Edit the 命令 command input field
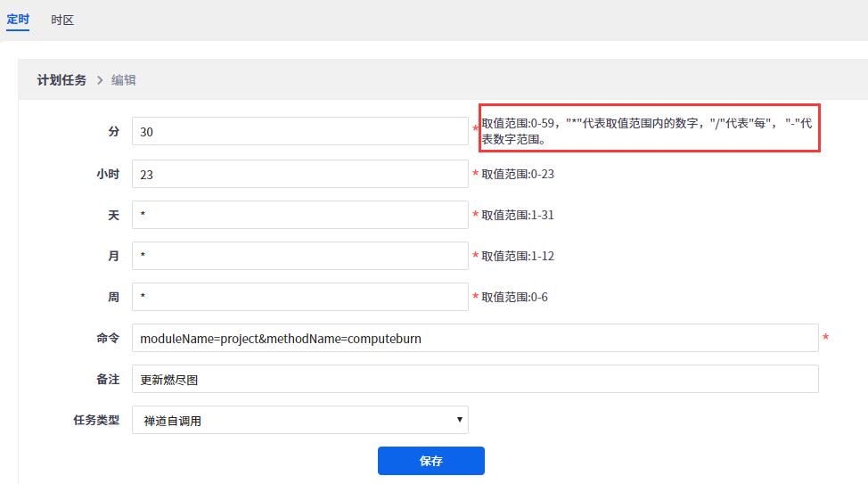Image resolution: width=868 pixels, height=484 pixels. click(475, 338)
